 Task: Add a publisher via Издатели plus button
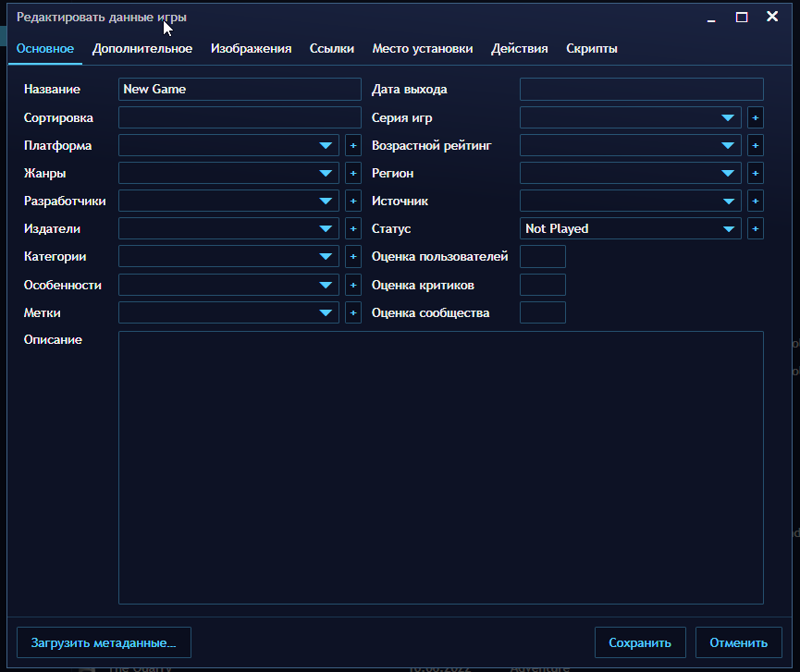point(352,228)
